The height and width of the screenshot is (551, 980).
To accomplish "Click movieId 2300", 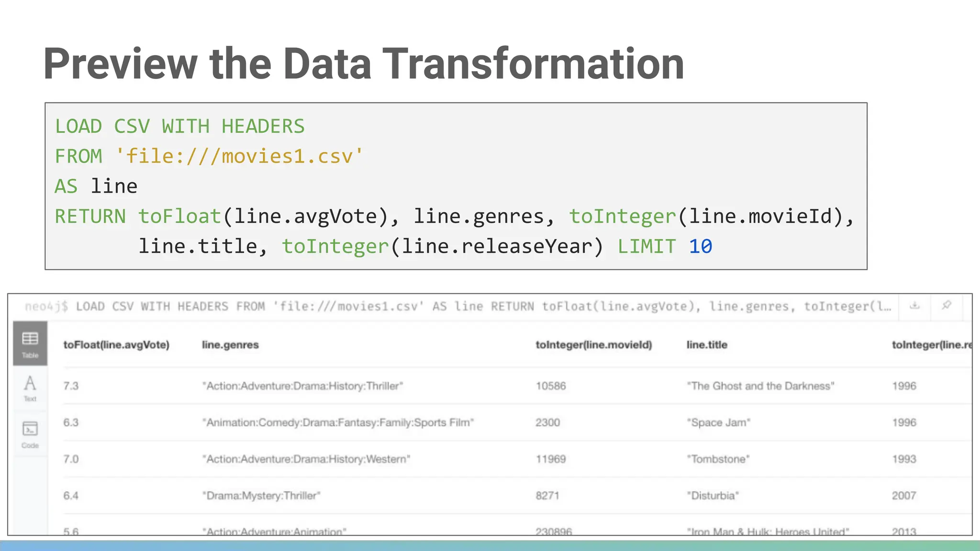I will (x=548, y=422).
